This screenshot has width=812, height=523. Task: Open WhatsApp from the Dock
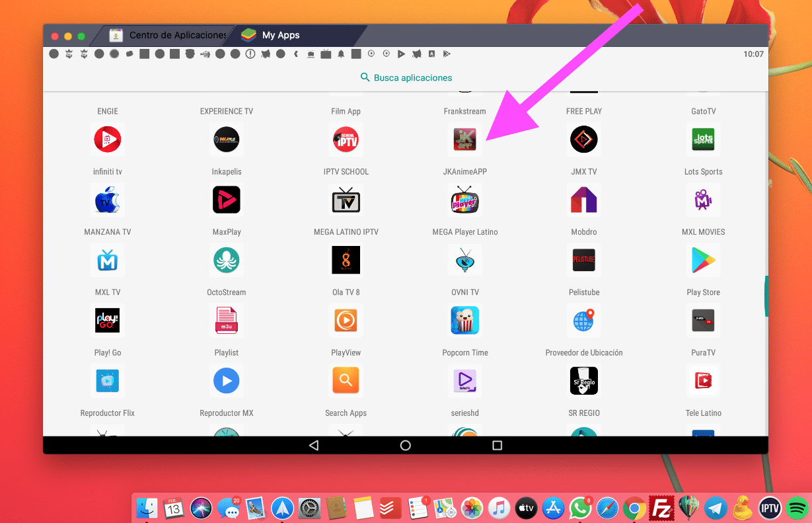click(580, 508)
